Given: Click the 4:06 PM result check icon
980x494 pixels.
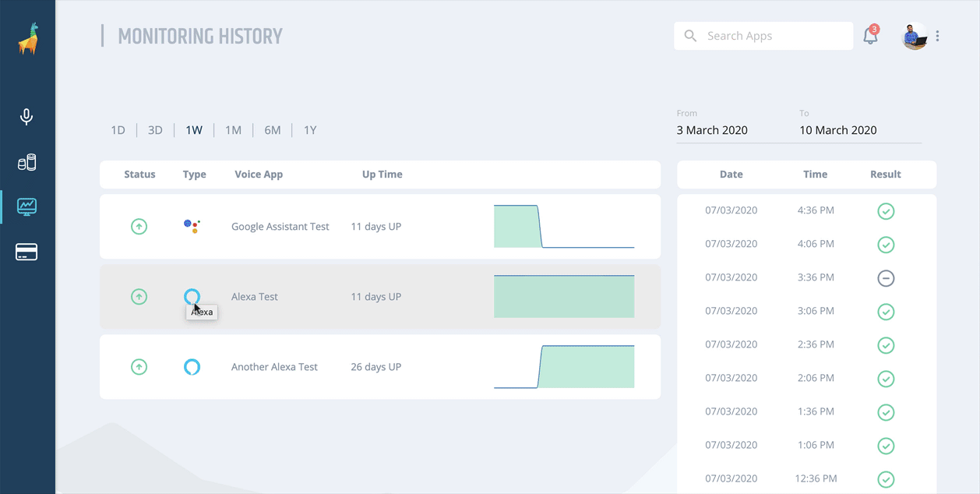Looking at the screenshot, I should point(886,245).
